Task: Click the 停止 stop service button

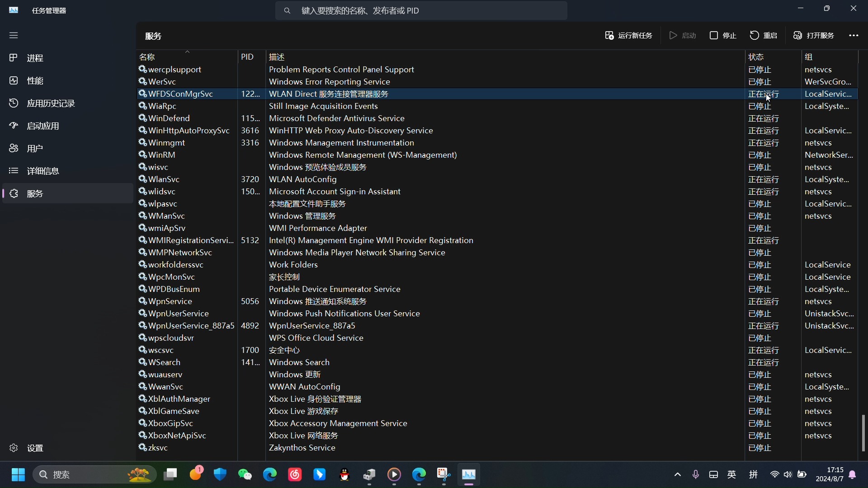Action: tap(723, 35)
